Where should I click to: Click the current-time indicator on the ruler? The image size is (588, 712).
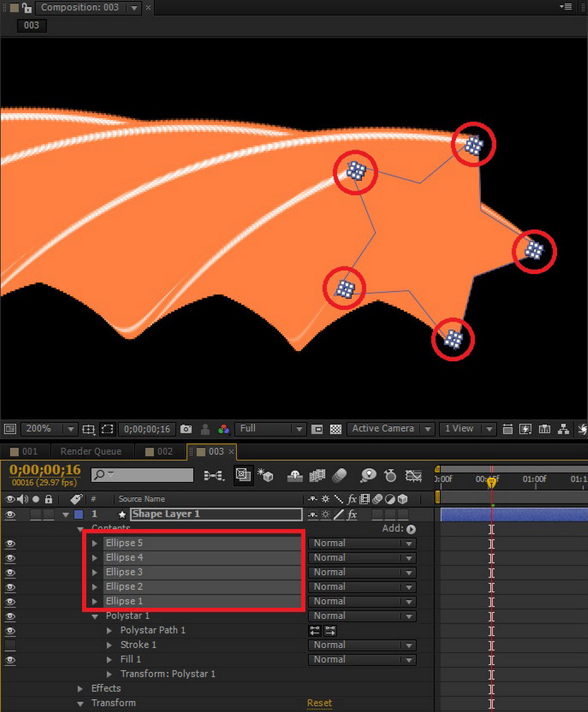[x=492, y=482]
